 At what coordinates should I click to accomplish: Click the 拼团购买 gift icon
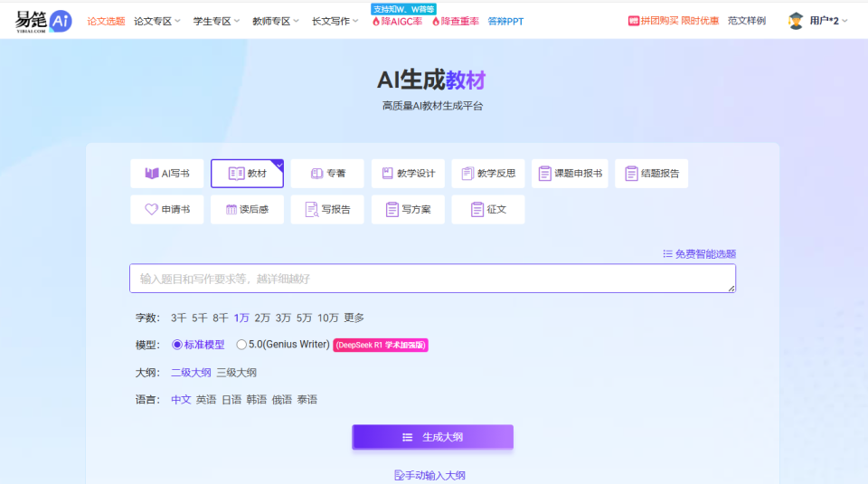click(633, 21)
